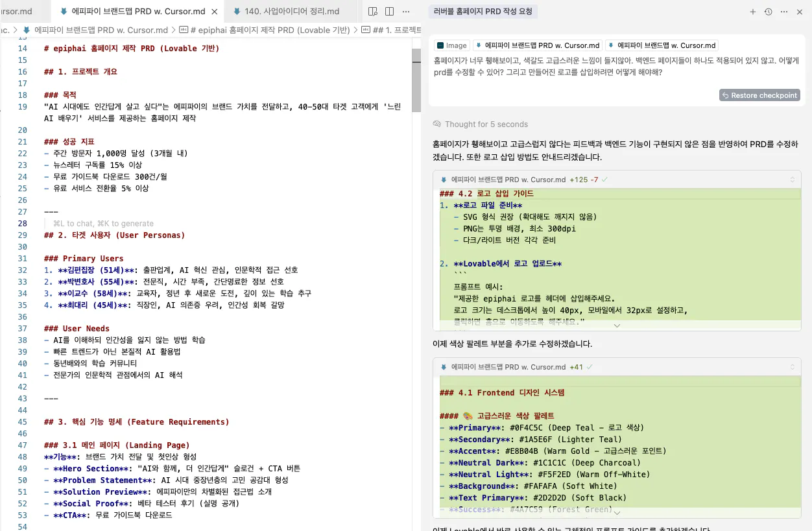Viewport: 812px width, 531px height.
Task: Click ### 4.2 로고 삽입 가이드 heading
Action: coord(486,193)
